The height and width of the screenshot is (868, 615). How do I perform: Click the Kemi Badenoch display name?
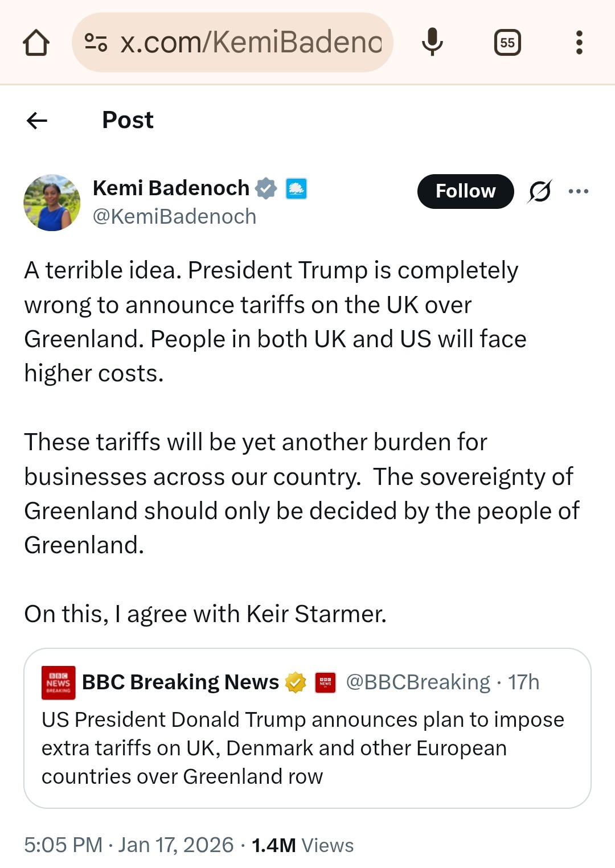click(x=171, y=188)
